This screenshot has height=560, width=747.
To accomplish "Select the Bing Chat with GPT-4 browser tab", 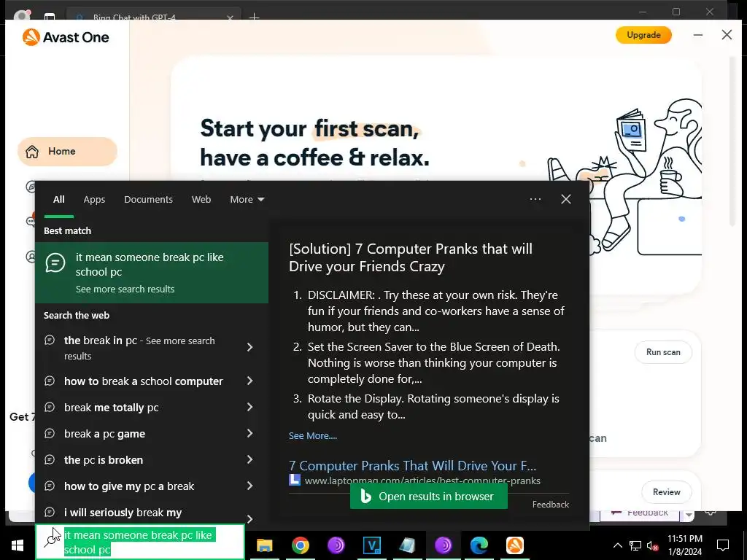I will (152, 17).
